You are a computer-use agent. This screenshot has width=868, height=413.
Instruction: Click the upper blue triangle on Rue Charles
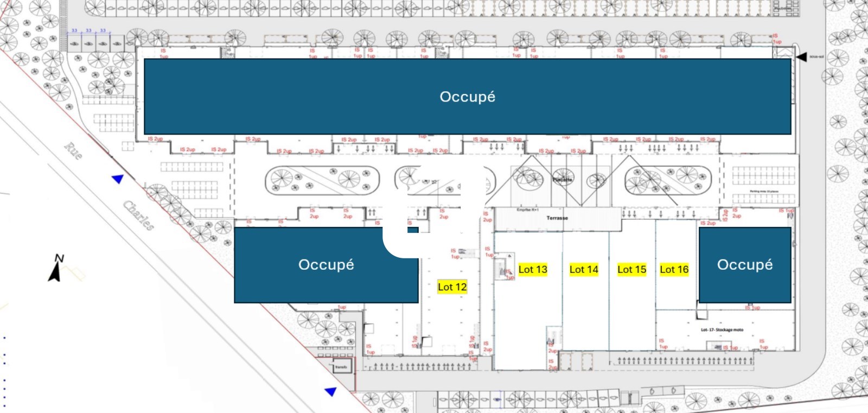point(118,179)
